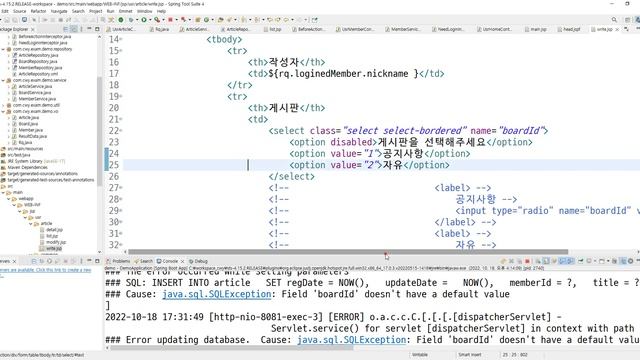Open the Window menu

tap(144, 11)
